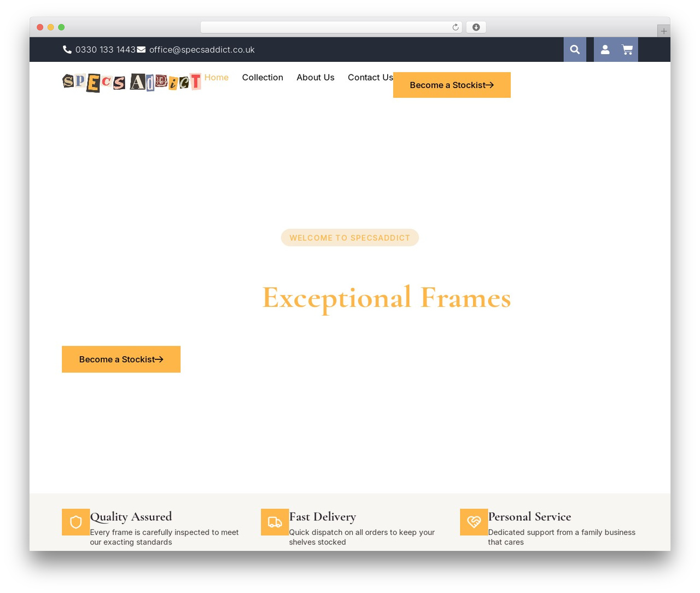The image size is (700, 593).
Task: Open the About Us page
Action: (316, 78)
